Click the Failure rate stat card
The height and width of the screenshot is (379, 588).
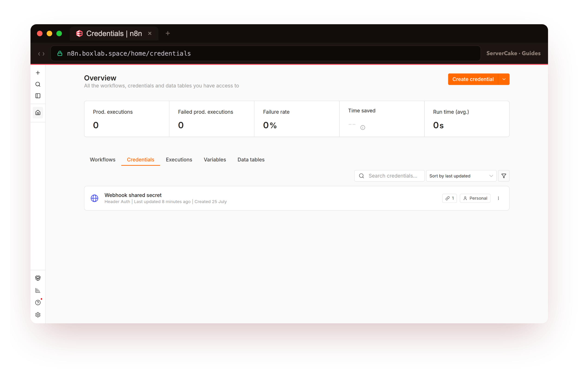click(297, 119)
